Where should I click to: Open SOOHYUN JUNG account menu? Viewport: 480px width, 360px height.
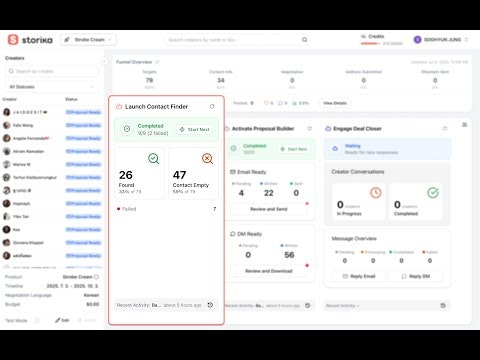tap(441, 40)
